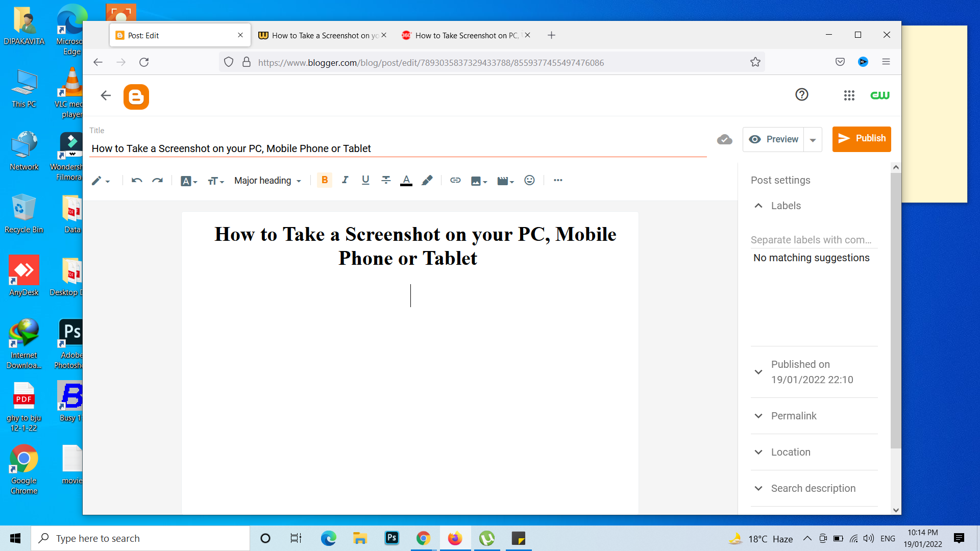The height and width of the screenshot is (551, 980).
Task: Click the Blogger logo icon
Action: pos(136,96)
